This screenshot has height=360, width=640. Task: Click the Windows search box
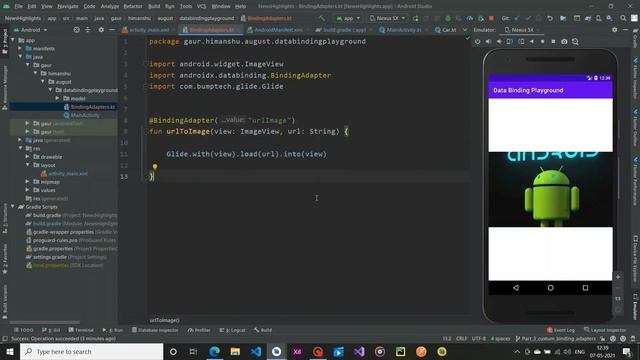91,351
